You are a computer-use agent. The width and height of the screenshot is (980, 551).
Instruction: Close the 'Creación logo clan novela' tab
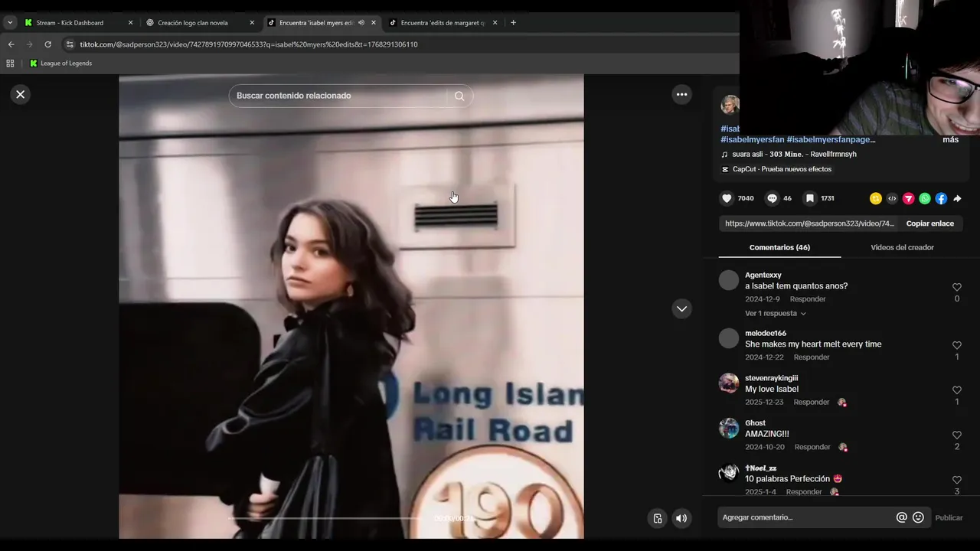[252, 23]
